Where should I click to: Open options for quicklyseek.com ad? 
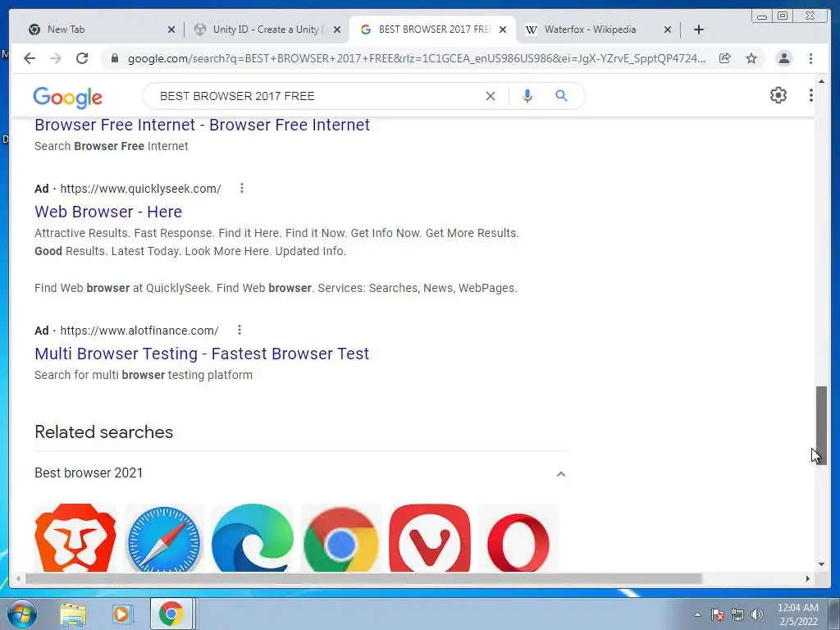[x=242, y=188]
